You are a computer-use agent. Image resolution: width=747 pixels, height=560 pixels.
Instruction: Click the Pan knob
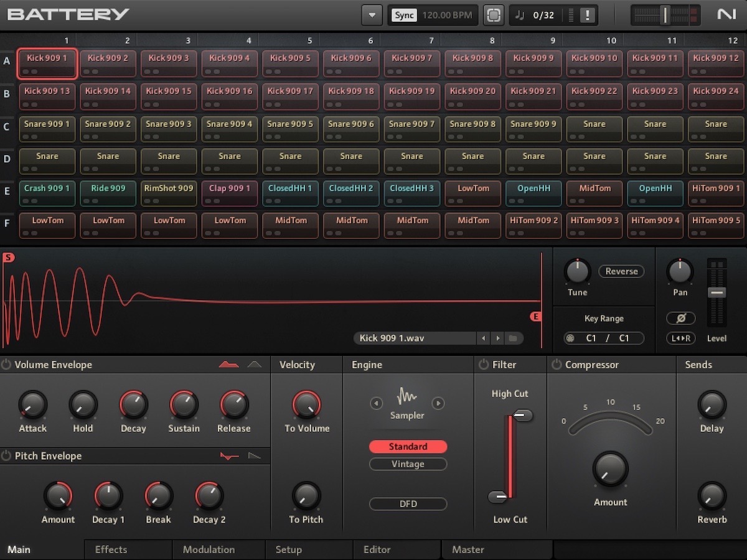coord(680,272)
